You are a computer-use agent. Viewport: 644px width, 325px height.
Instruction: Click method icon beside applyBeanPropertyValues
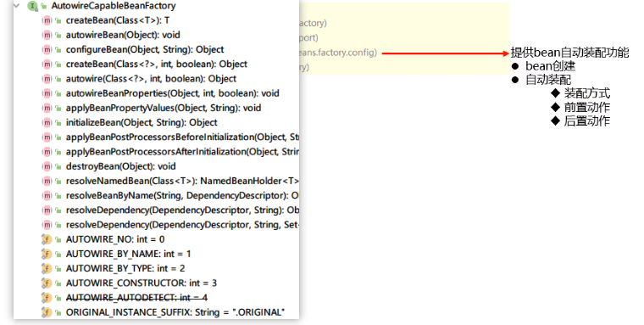(x=47, y=108)
